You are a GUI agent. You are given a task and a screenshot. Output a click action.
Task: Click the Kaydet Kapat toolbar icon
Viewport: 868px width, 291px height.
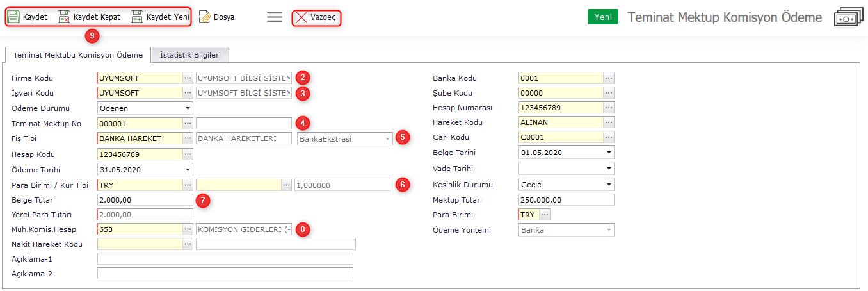(x=64, y=17)
